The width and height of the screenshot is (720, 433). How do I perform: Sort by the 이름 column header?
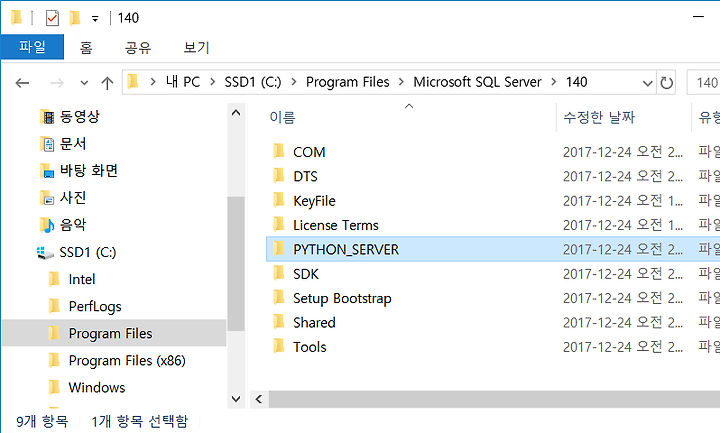[x=282, y=118]
